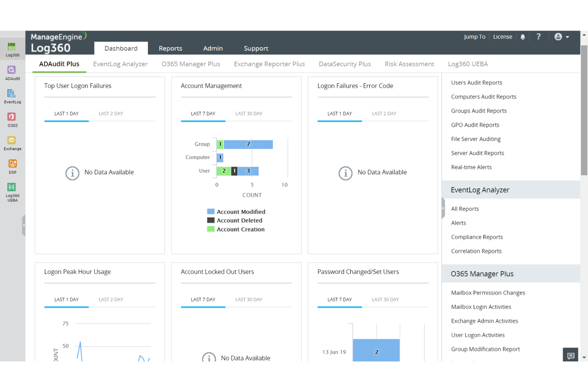Screen dimensions: 588x392
Task: Open Server Audit Reports link
Action: 478,153
